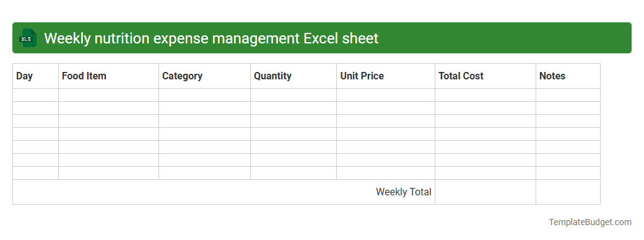Click the Notes cell in the Weekly Total row
This screenshot has width=644, height=240.
pyautogui.click(x=568, y=192)
